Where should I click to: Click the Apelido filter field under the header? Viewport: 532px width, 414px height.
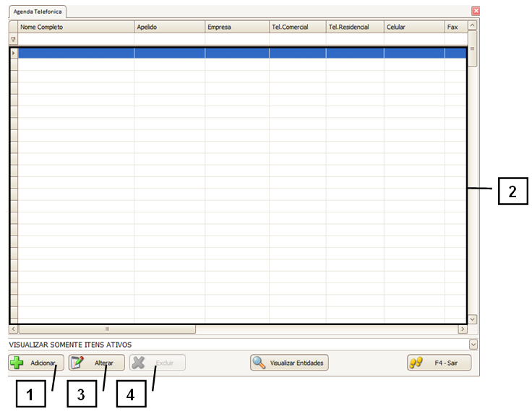(x=169, y=39)
